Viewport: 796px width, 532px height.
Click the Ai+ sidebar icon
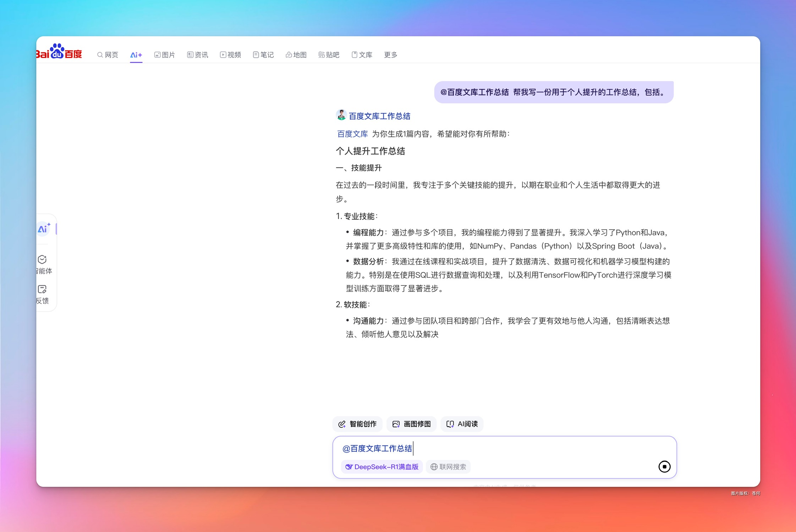pos(44,229)
